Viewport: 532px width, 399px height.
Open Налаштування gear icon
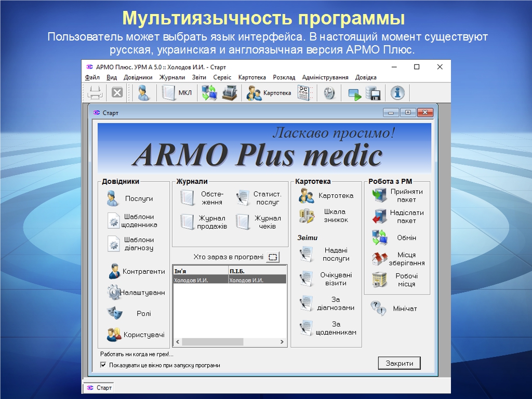click(x=114, y=292)
